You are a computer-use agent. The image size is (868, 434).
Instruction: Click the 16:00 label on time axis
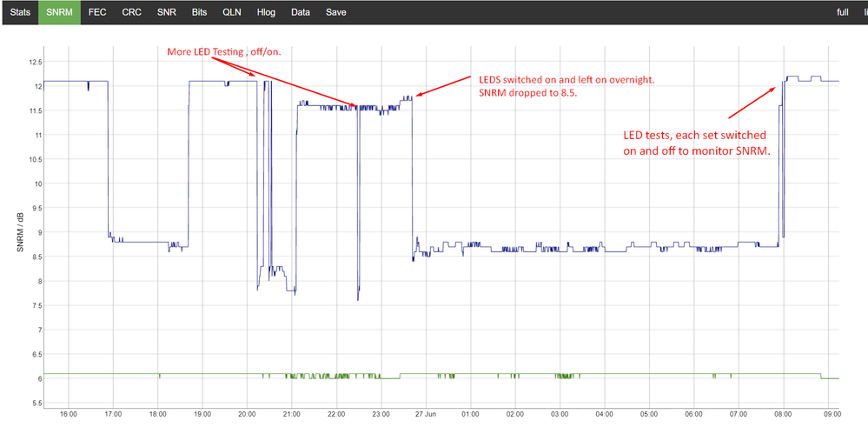click(68, 414)
